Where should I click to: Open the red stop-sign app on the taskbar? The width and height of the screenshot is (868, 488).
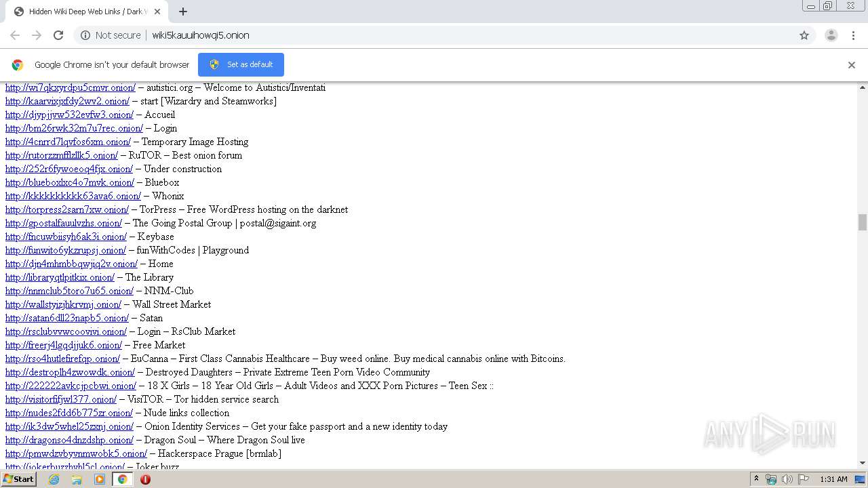pyautogui.click(x=145, y=479)
